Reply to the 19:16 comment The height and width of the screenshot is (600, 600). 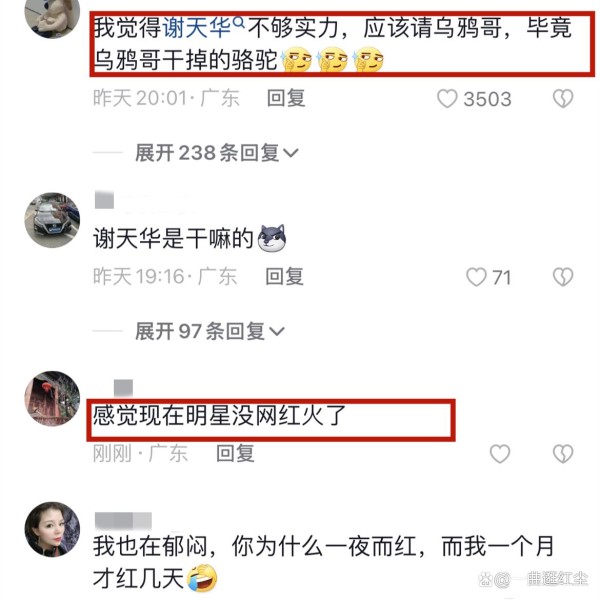click(284, 276)
